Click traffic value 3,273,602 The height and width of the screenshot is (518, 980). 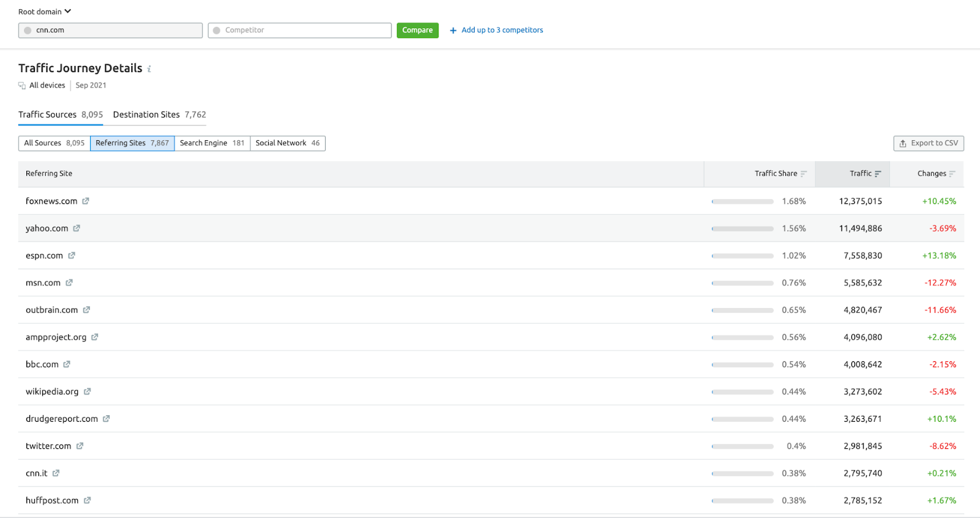(x=863, y=392)
